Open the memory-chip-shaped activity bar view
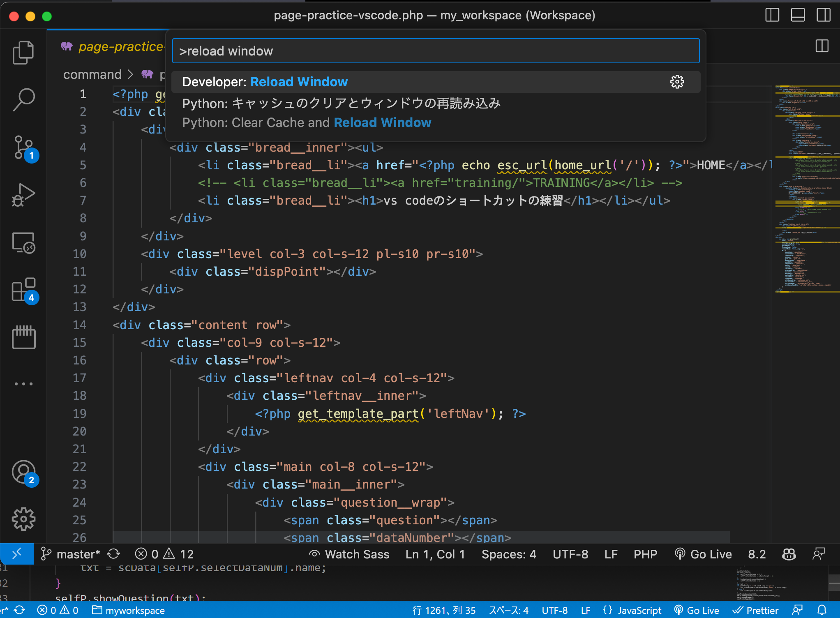This screenshot has width=840, height=618. click(23, 337)
